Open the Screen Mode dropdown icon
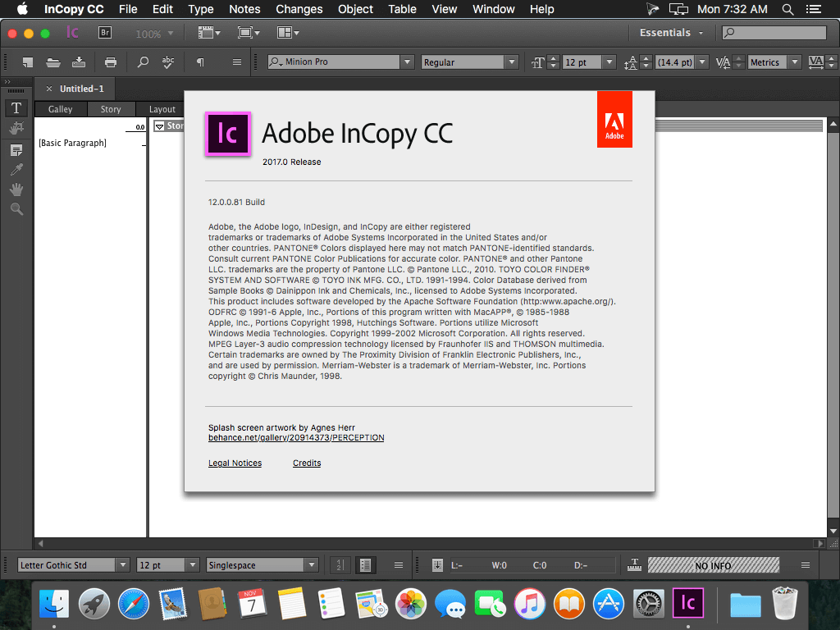840x630 pixels. coord(249,33)
